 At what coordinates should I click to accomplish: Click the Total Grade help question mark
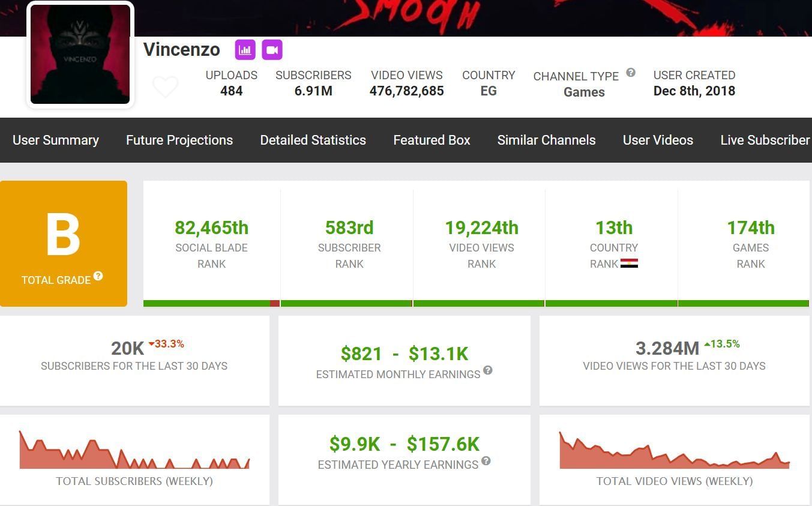pyautogui.click(x=98, y=276)
